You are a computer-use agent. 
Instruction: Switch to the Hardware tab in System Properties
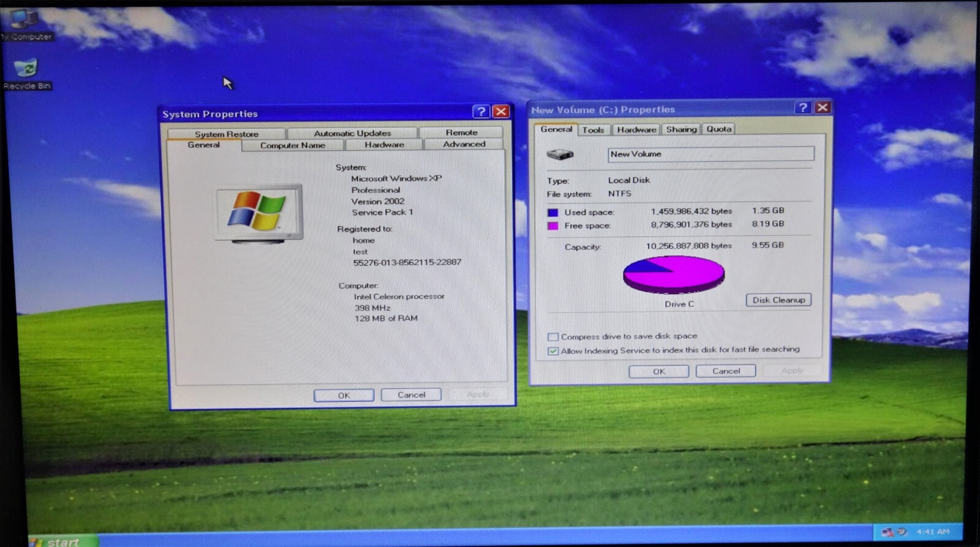coord(384,145)
